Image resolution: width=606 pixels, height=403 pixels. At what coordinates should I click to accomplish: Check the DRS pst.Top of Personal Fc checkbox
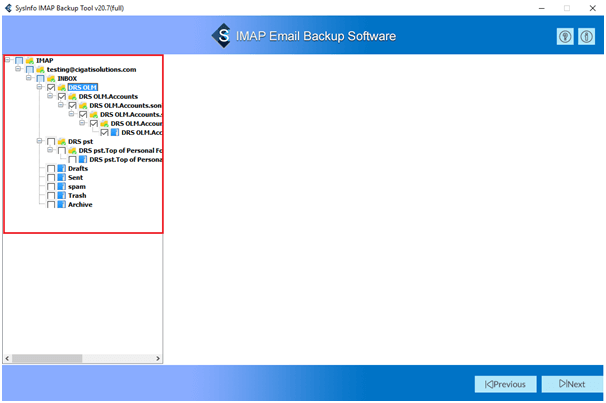[61, 151]
